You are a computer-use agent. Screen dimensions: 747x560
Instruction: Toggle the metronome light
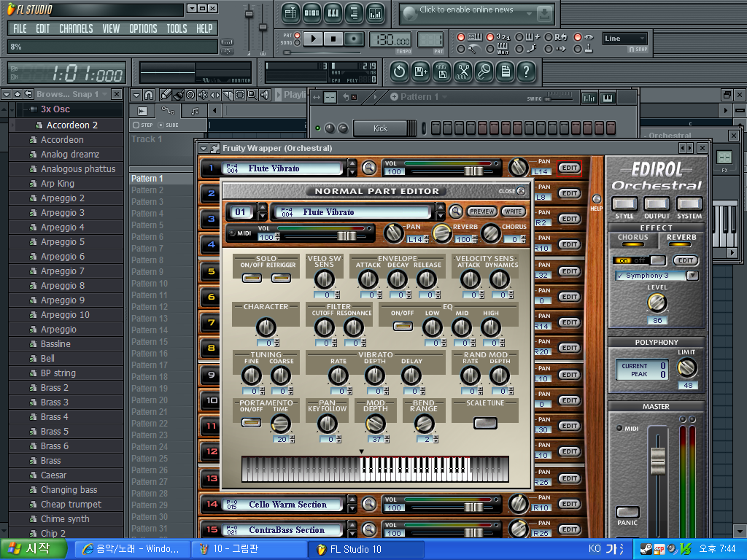[x=461, y=49]
